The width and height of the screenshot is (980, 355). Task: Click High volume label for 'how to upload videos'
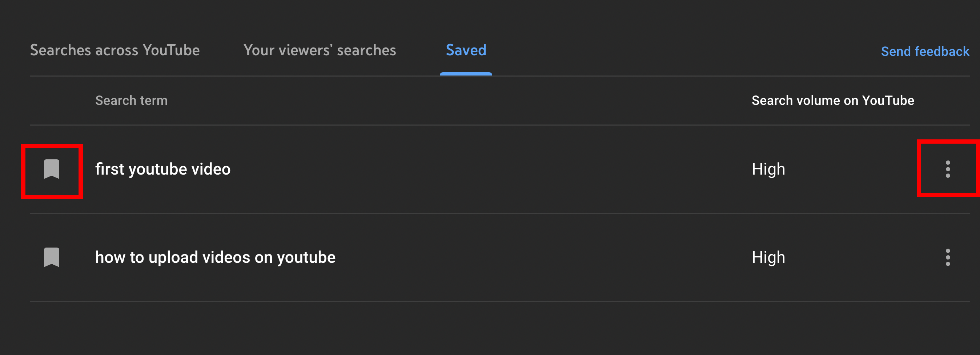pyautogui.click(x=768, y=257)
